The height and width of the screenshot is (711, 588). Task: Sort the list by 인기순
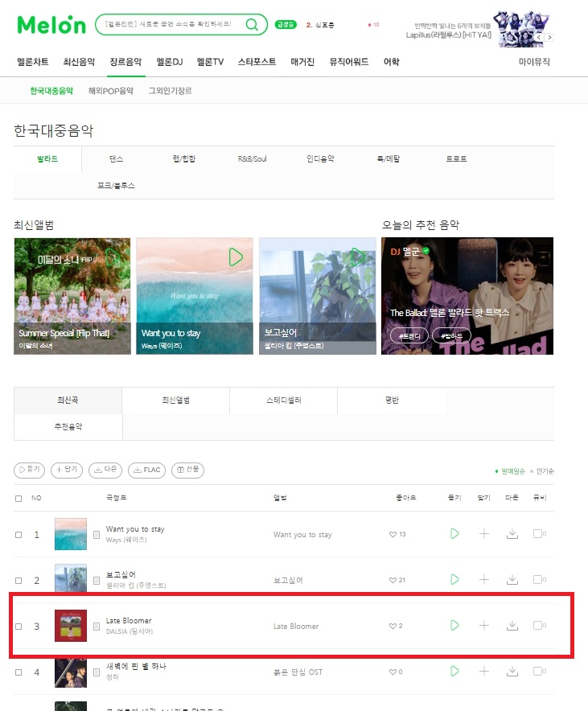pyautogui.click(x=545, y=471)
